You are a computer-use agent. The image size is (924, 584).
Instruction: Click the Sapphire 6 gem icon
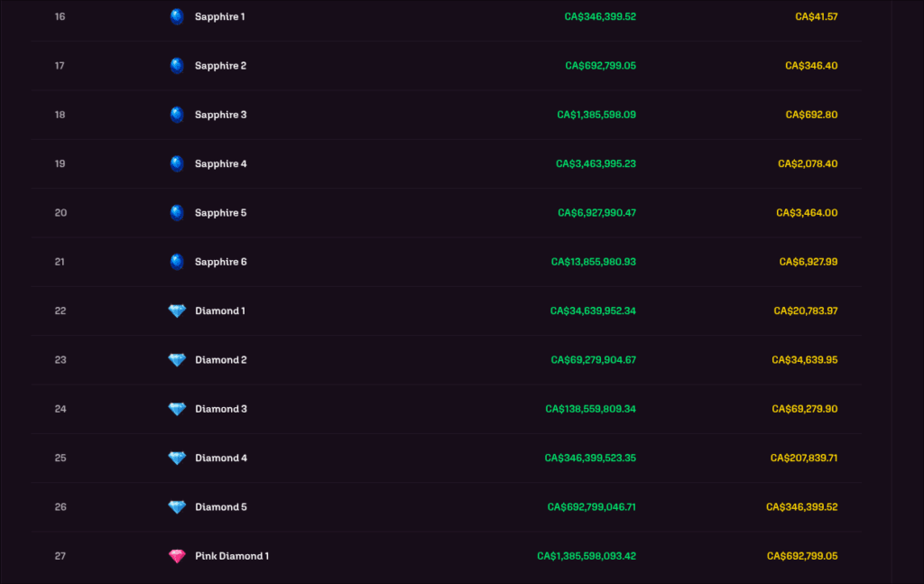click(177, 261)
